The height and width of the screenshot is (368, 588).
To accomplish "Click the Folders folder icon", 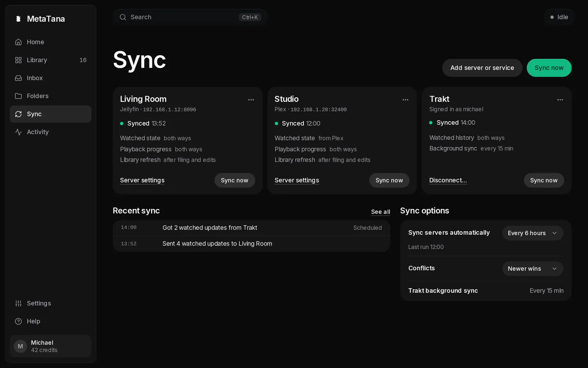I will click(18, 96).
